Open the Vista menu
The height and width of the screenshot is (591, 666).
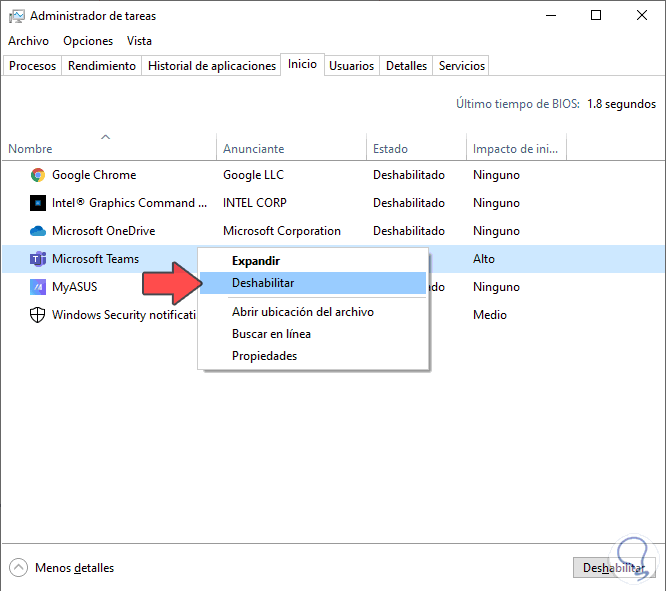pyautogui.click(x=139, y=41)
